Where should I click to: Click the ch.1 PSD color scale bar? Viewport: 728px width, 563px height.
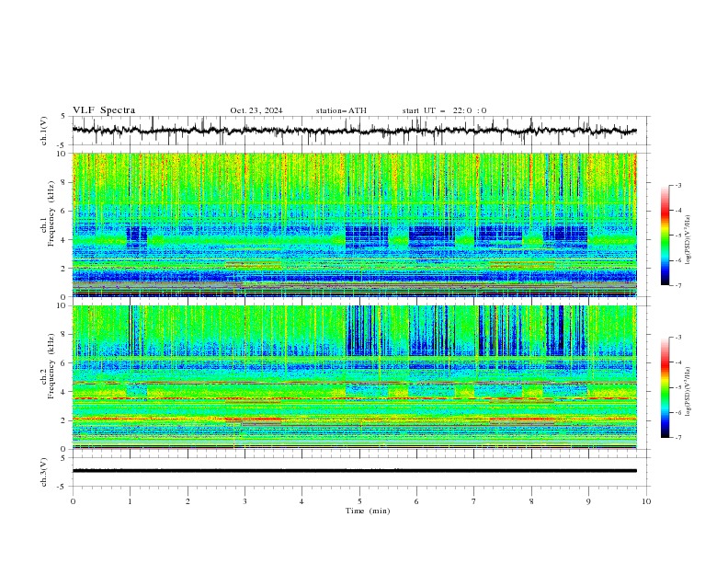665,236
